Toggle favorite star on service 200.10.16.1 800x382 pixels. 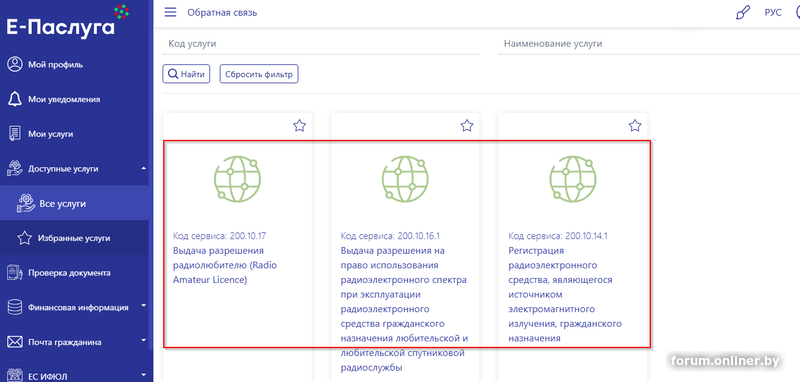point(467,125)
